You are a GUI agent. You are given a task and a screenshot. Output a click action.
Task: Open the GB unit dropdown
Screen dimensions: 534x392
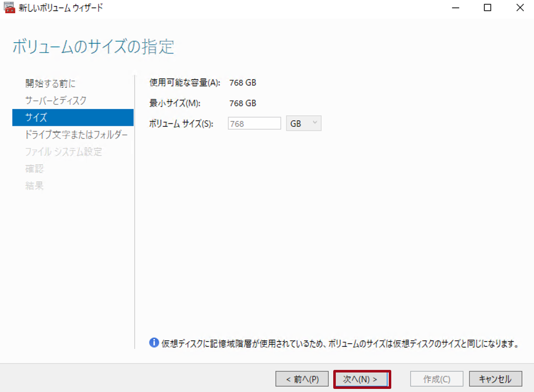(x=303, y=123)
